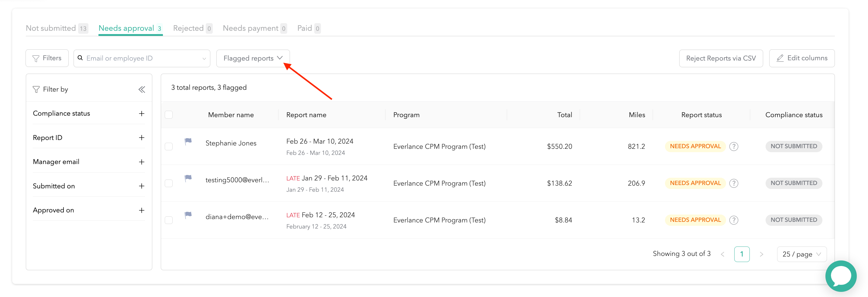Click help icon for the $8.84 report status
Screen dimensions: 868x297
(734, 220)
